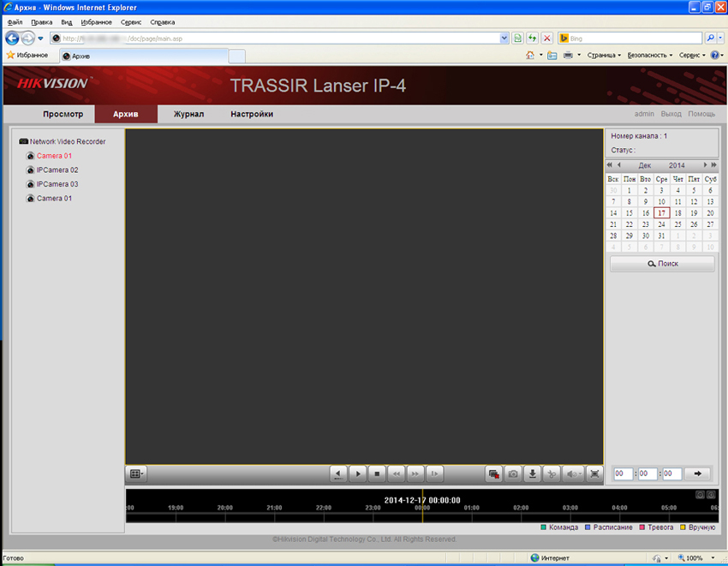728x566 pixels.
Task: Click the Выход logout link
Action: [671, 114]
